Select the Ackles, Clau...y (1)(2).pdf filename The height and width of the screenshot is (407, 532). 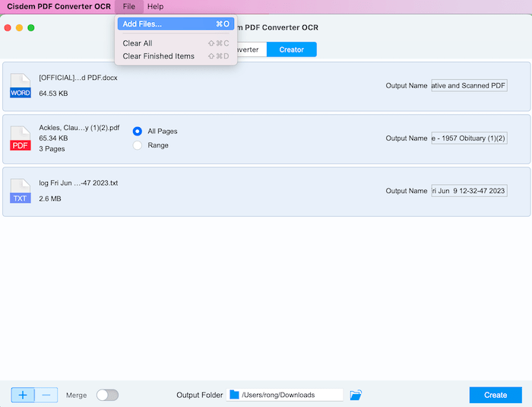coord(79,128)
